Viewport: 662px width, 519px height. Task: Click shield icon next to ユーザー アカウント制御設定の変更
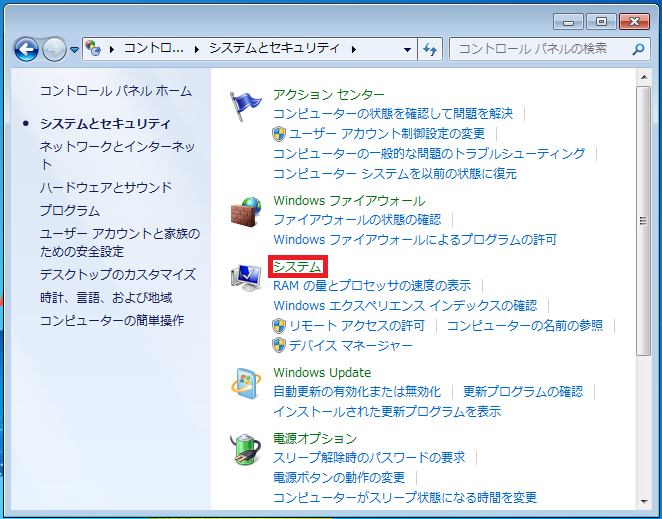[279, 134]
